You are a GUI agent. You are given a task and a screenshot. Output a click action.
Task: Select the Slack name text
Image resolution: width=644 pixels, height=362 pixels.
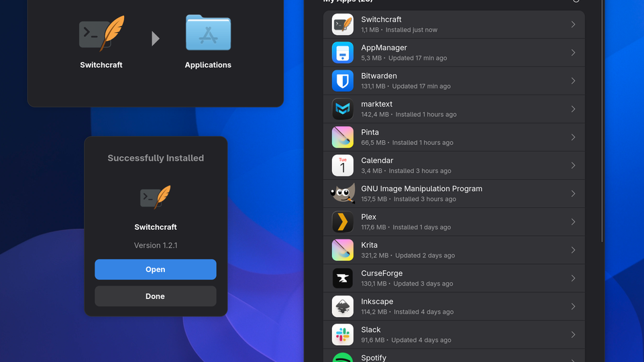pyautogui.click(x=371, y=330)
